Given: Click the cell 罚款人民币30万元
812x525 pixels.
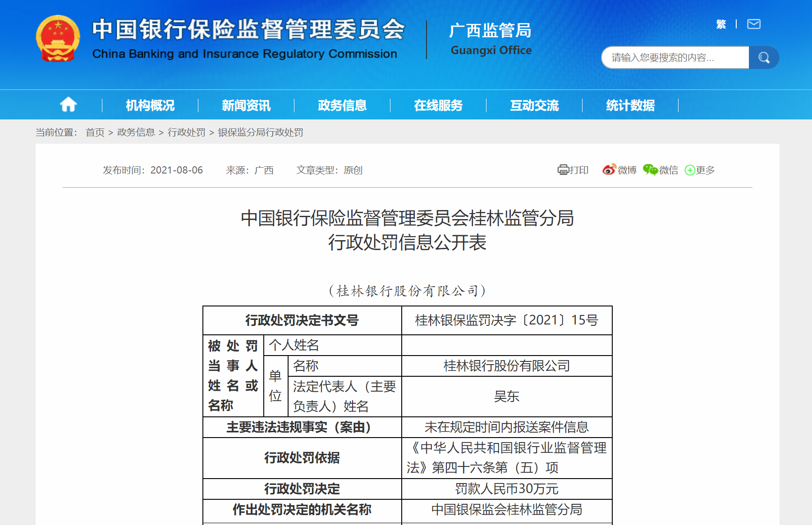Looking at the screenshot, I should tap(507, 488).
